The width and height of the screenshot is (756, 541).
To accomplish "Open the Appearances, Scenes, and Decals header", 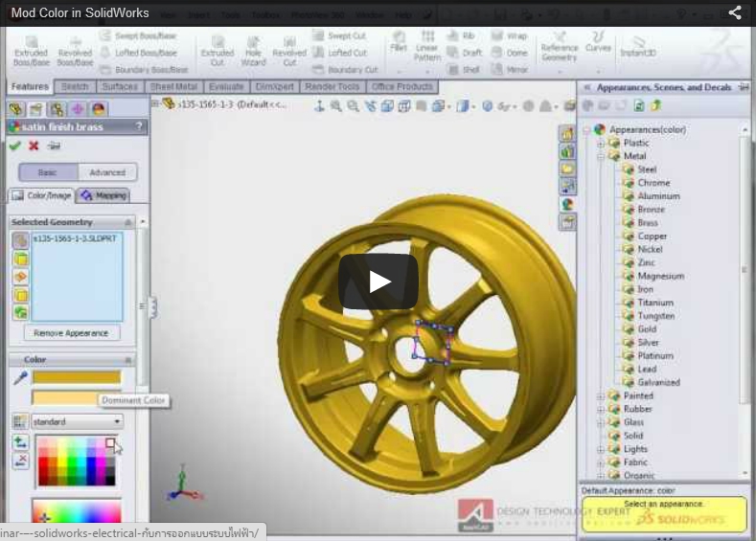I will pos(664,87).
